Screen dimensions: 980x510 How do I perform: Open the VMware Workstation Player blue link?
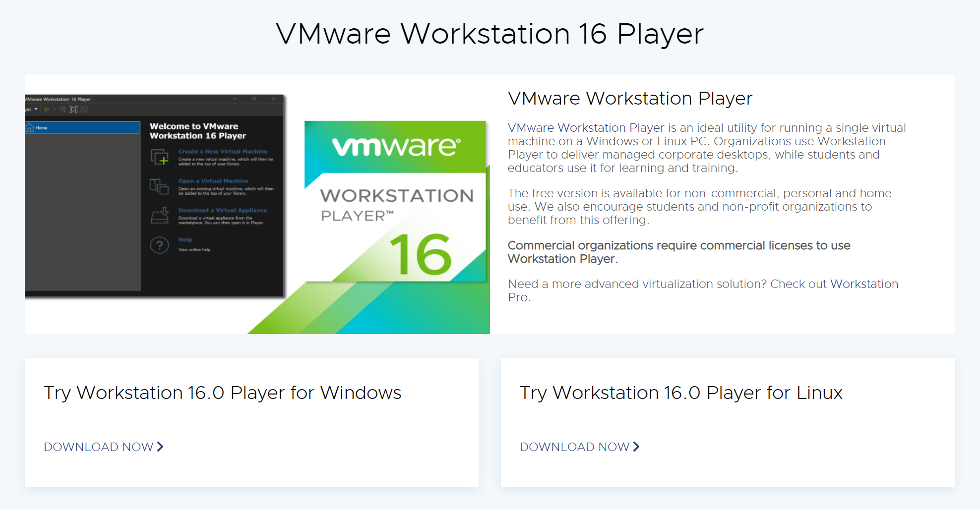[586, 128]
